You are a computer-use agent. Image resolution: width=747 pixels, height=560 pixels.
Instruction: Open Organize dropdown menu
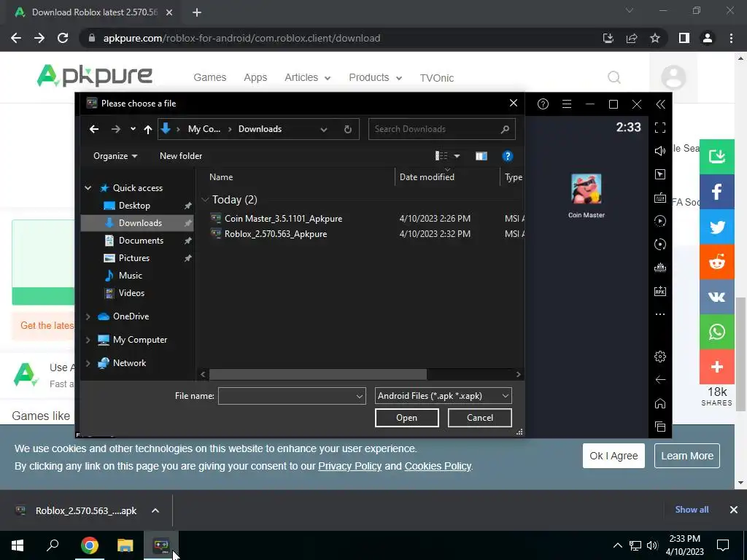point(115,156)
